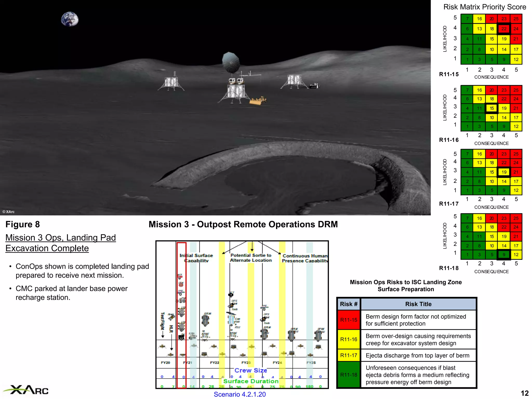Click highlighted cell 22 in R11-15 matrix

[x=504, y=29]
